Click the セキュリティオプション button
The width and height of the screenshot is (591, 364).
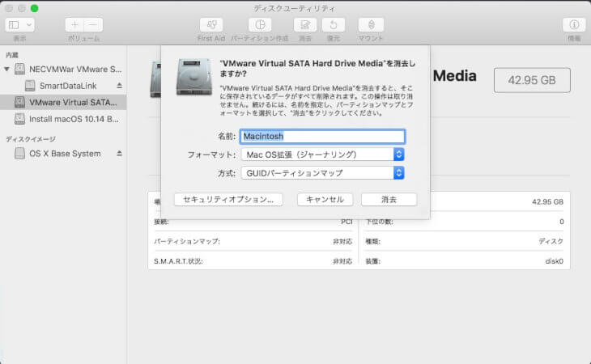[227, 199]
